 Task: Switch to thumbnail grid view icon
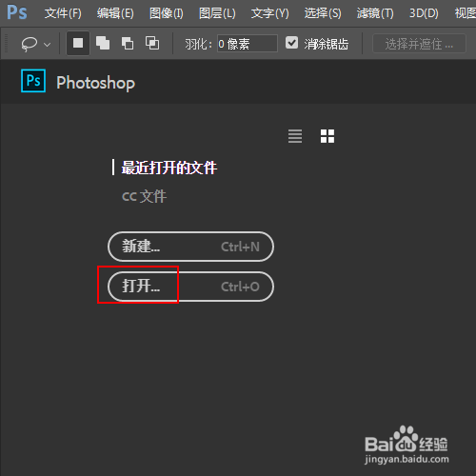coord(327,136)
